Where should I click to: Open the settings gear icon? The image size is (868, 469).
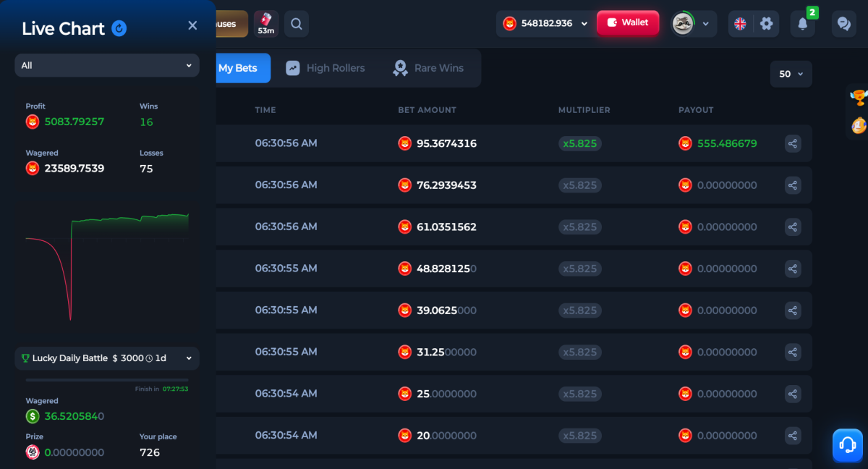coord(767,24)
